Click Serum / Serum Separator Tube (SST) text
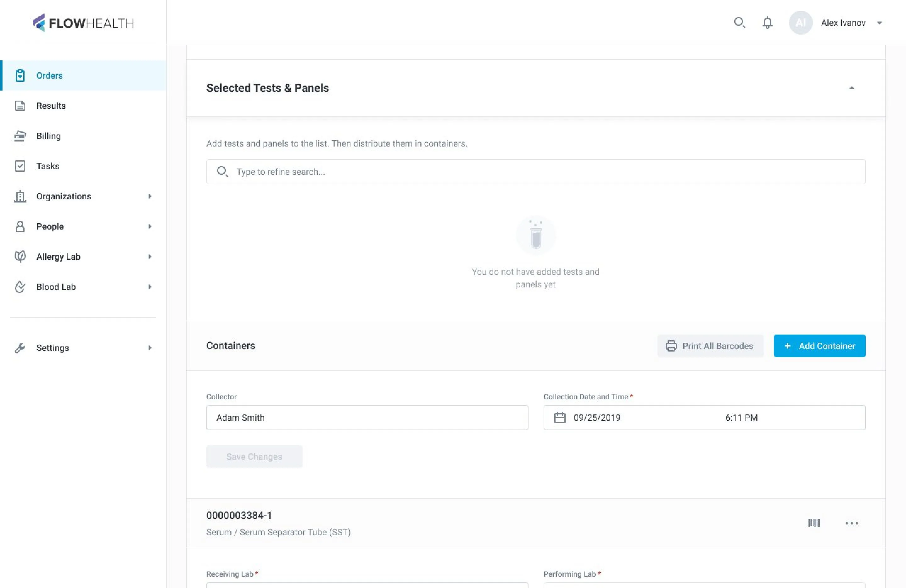The image size is (906, 588). pos(278,532)
